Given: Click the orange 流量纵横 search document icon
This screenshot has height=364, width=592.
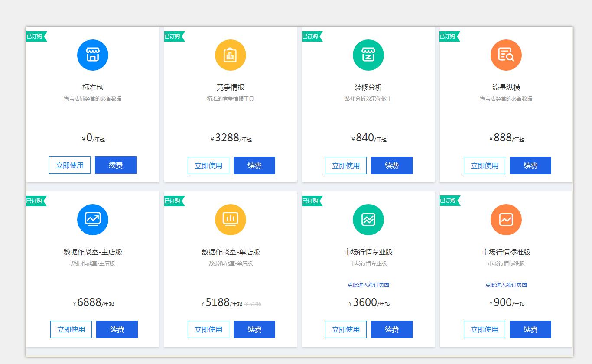Looking at the screenshot, I should [x=506, y=55].
